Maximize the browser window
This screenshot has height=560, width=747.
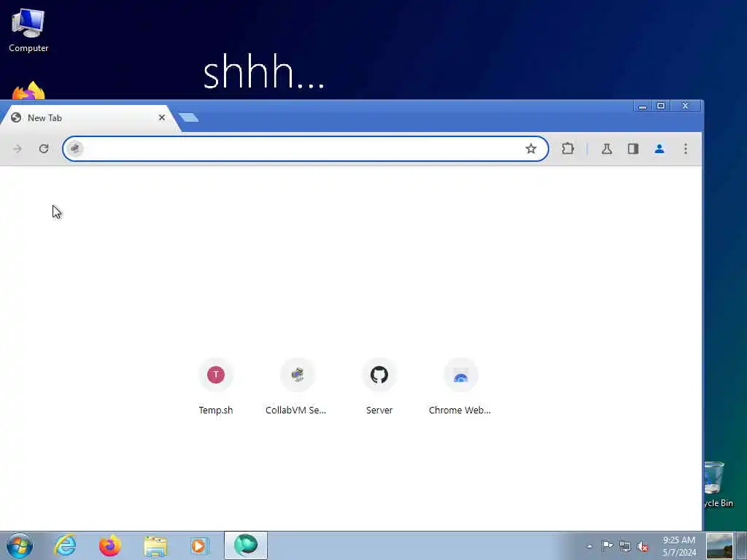[661, 106]
